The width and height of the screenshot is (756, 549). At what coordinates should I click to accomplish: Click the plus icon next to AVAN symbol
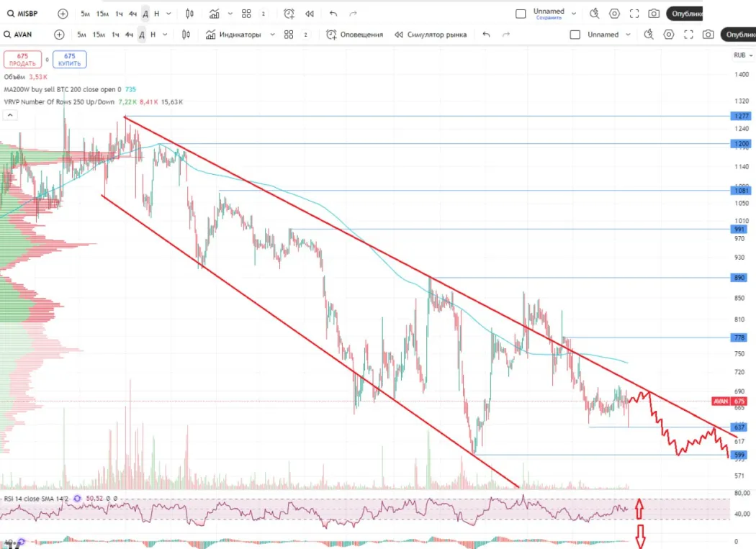(x=59, y=35)
